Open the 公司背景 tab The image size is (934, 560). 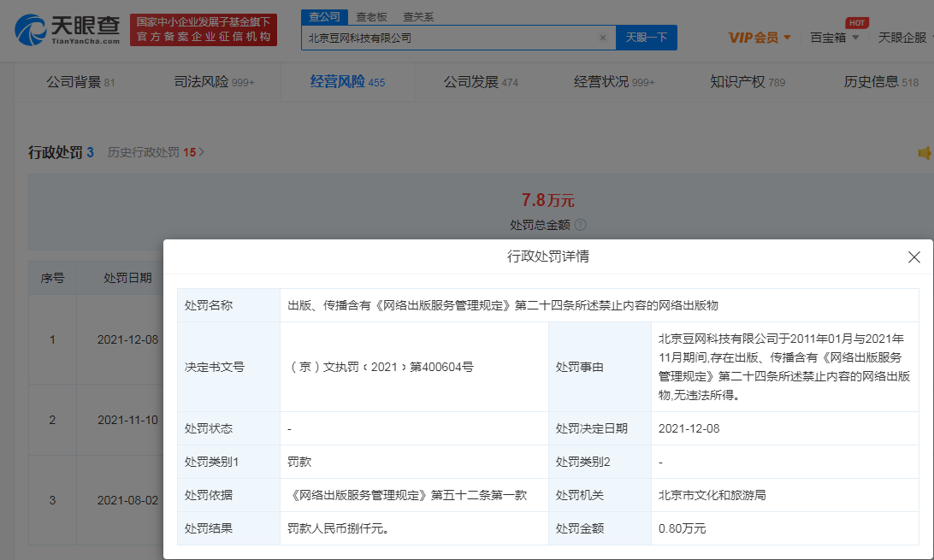pyautogui.click(x=80, y=81)
